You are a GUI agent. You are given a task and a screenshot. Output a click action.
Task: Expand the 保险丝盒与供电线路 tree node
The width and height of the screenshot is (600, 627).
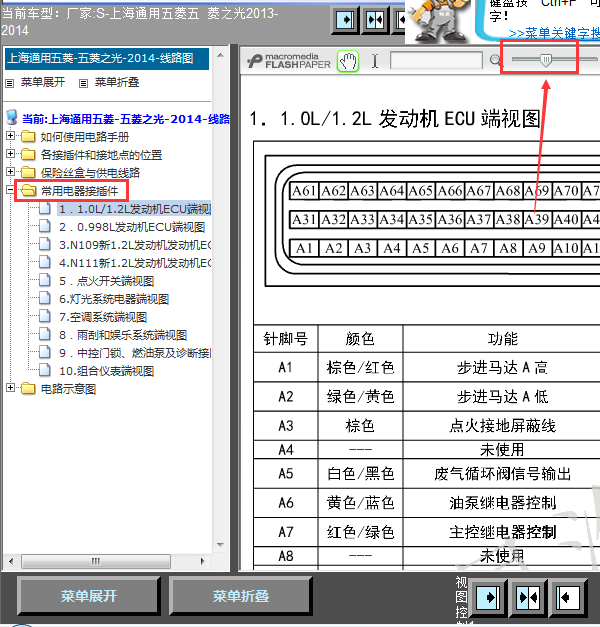(11, 172)
